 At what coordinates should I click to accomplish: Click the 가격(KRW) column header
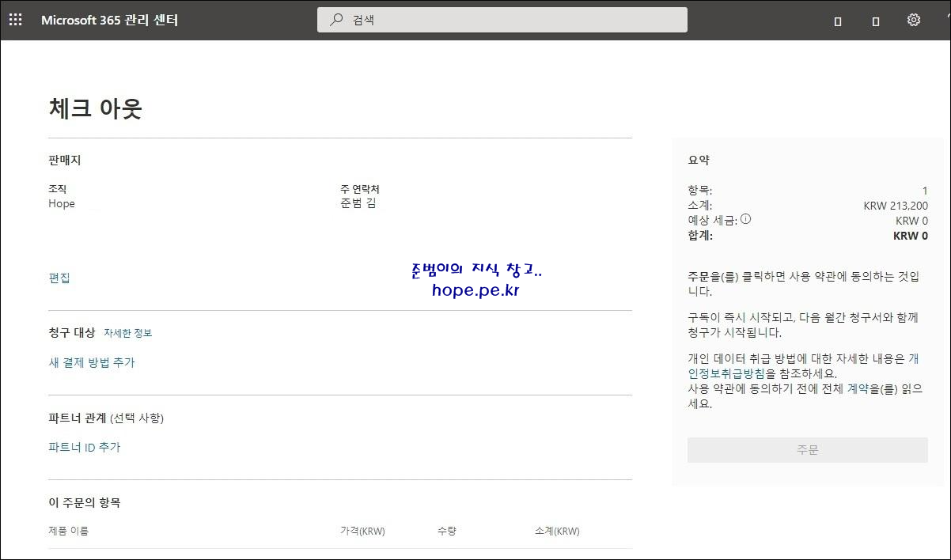(362, 532)
